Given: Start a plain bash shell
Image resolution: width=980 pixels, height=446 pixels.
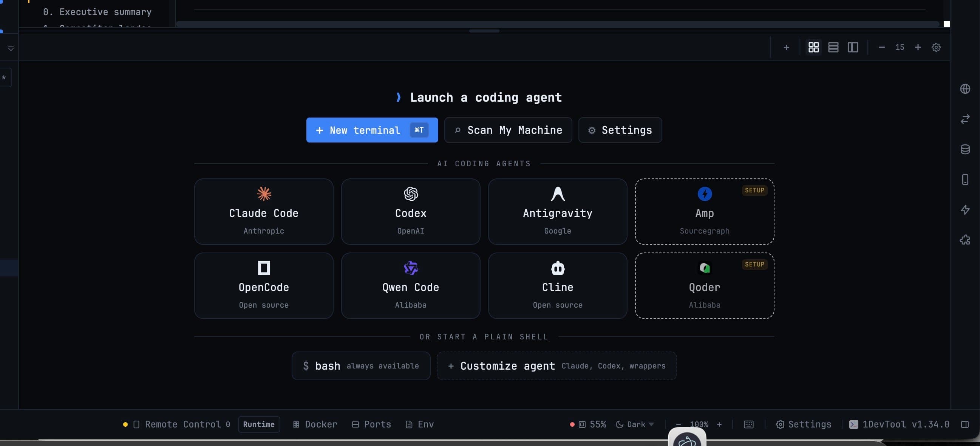Looking at the screenshot, I should pos(361,366).
